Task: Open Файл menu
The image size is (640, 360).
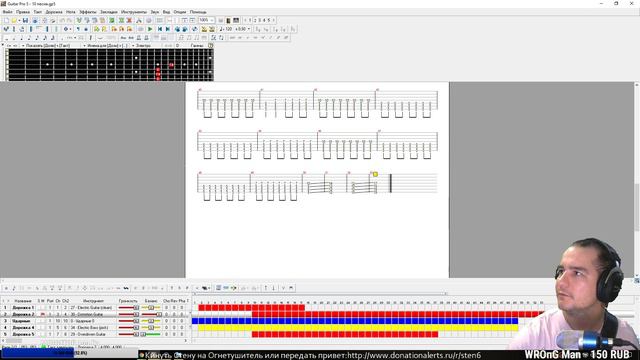Action: point(7,12)
